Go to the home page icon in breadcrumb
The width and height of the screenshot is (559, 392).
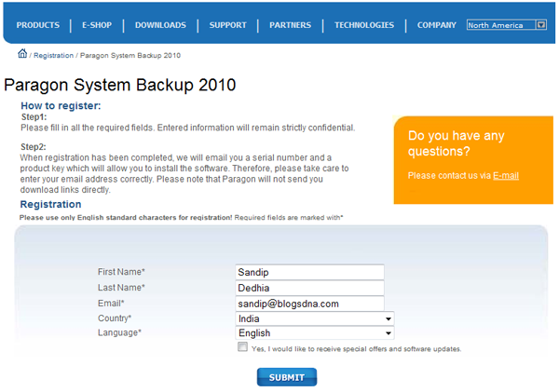pyautogui.click(x=22, y=54)
